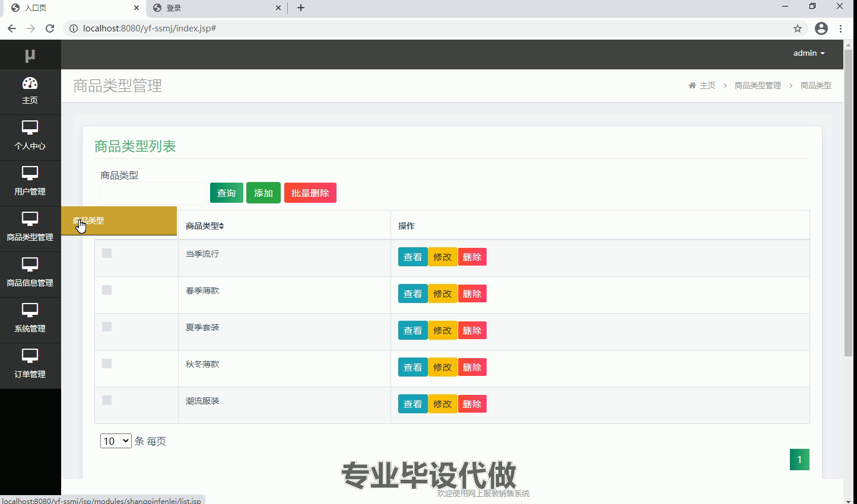Open a new browser tab with plus

(301, 8)
